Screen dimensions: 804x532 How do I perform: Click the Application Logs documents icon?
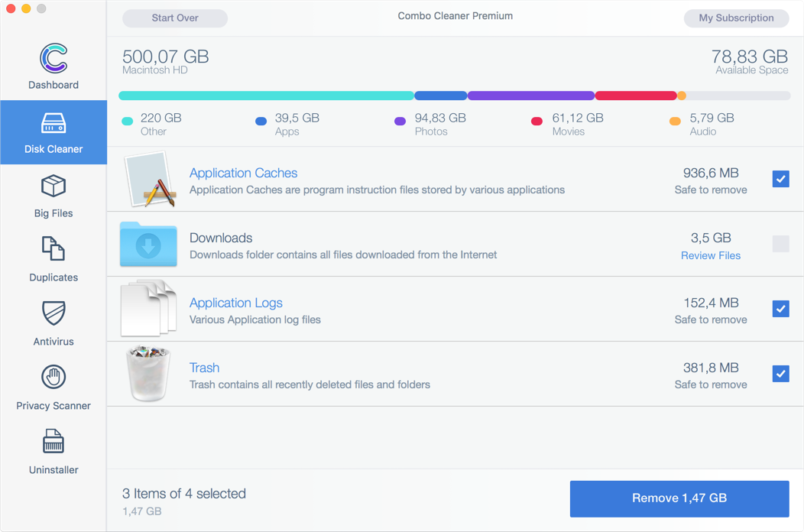(x=149, y=308)
